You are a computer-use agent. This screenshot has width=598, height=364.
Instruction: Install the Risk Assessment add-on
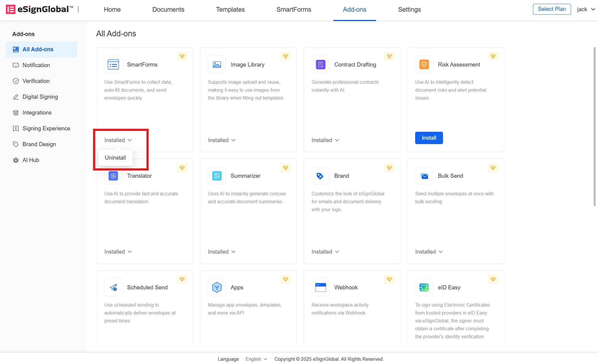click(429, 138)
